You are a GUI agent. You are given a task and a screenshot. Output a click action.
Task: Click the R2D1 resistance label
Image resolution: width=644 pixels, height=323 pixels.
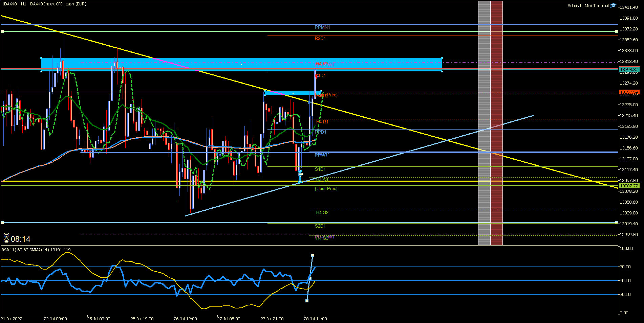[x=320, y=38]
